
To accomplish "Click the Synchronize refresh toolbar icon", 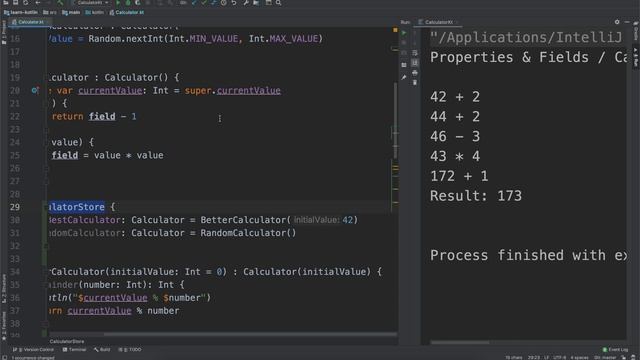I will 25,2.
